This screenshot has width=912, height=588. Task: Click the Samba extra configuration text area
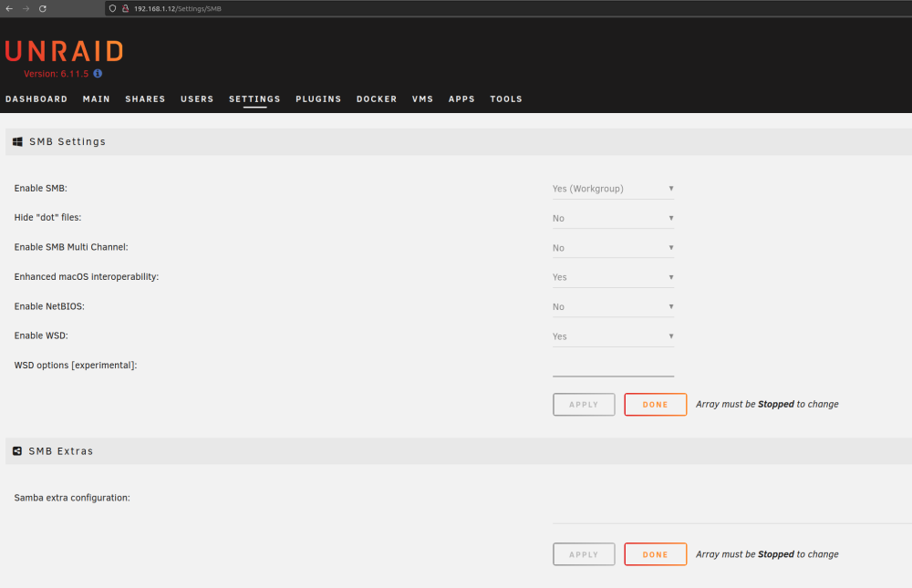[x=731, y=506]
